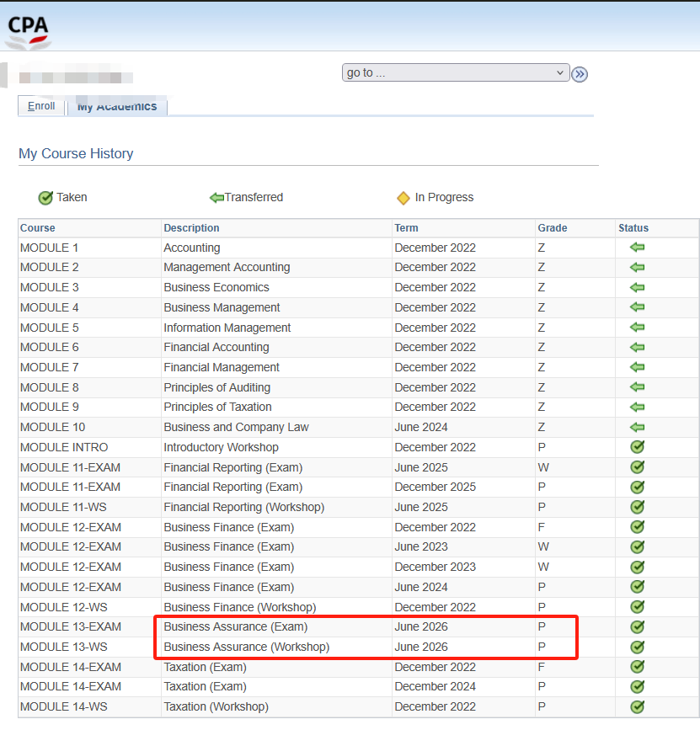700x730 pixels.
Task: Sort by the Status column header
Action: [633, 228]
